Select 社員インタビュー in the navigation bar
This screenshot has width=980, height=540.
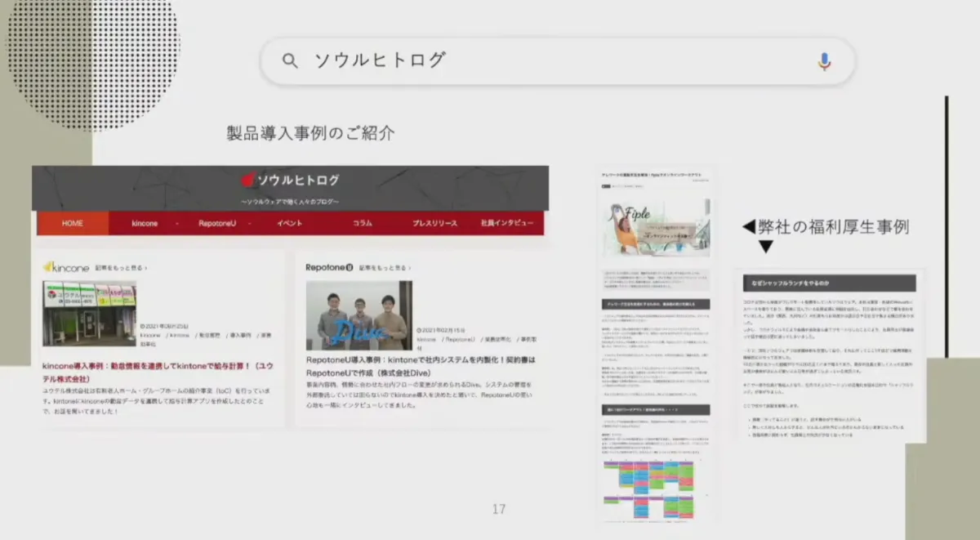click(x=507, y=221)
